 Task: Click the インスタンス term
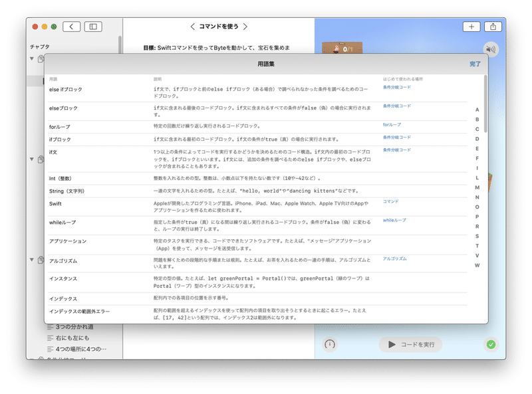(x=63, y=278)
